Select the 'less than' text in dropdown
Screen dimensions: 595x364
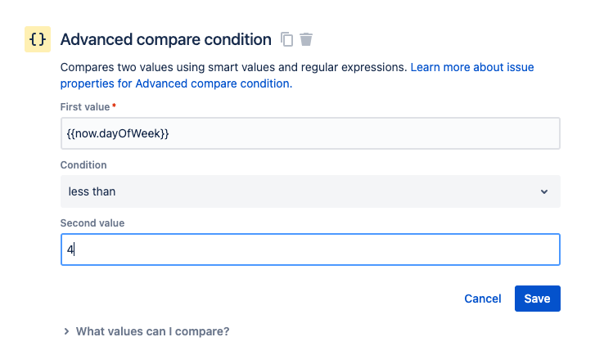point(92,191)
